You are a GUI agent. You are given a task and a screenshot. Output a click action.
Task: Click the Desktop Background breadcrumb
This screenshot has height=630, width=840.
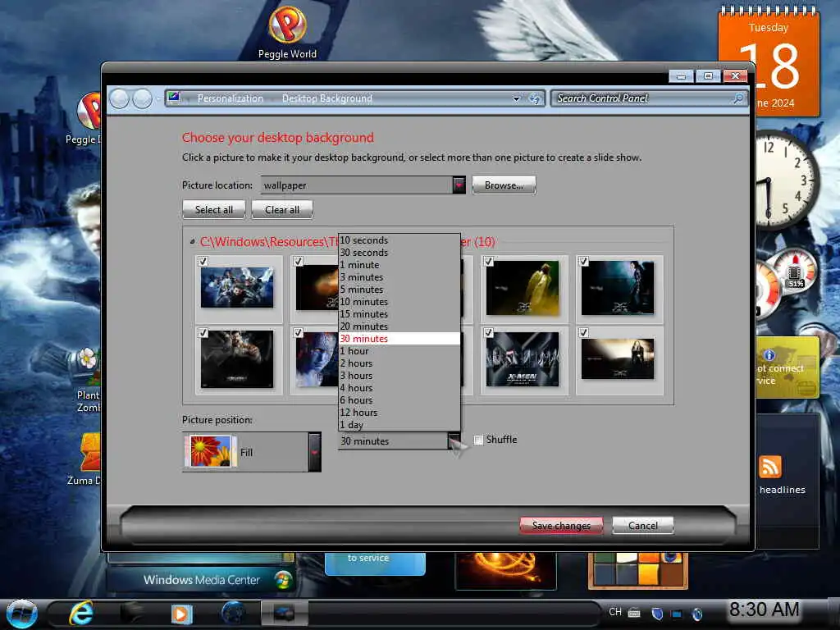pos(326,98)
